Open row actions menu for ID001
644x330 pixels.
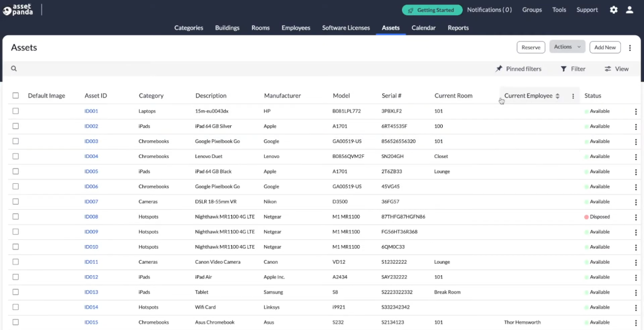636,111
